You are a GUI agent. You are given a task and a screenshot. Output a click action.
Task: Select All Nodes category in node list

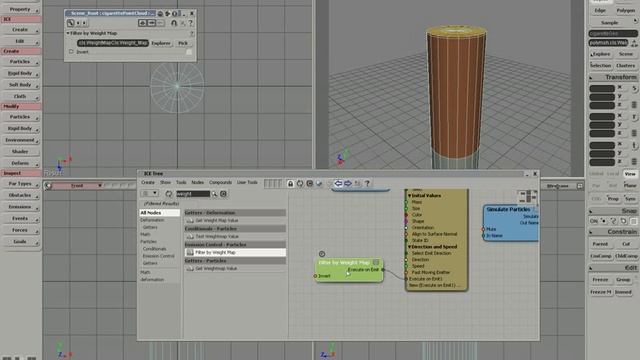pyautogui.click(x=159, y=213)
